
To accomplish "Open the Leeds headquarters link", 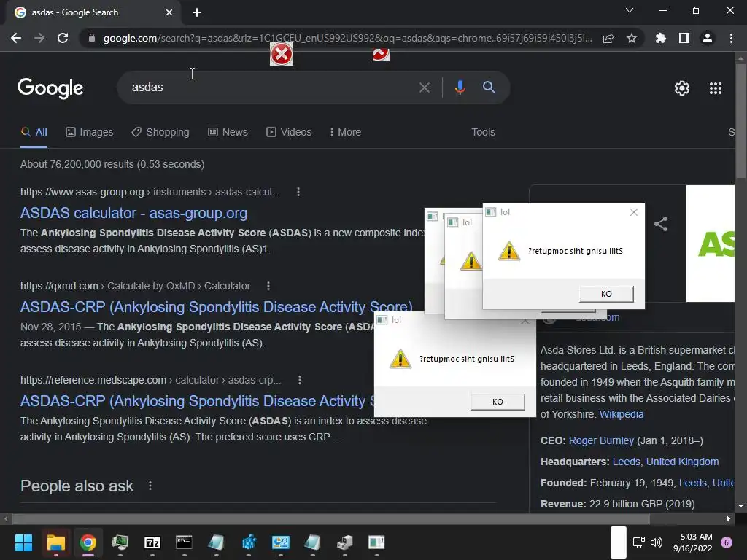I will click(x=626, y=462).
